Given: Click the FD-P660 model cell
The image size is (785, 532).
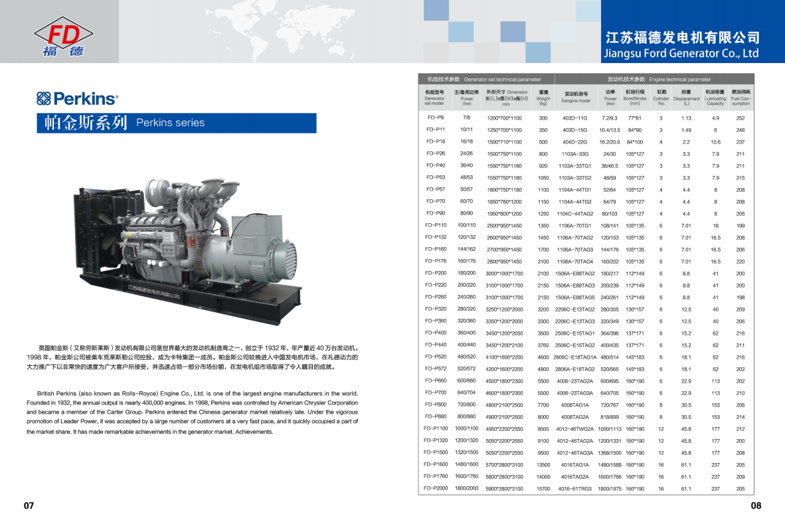Looking at the screenshot, I should [436, 381].
